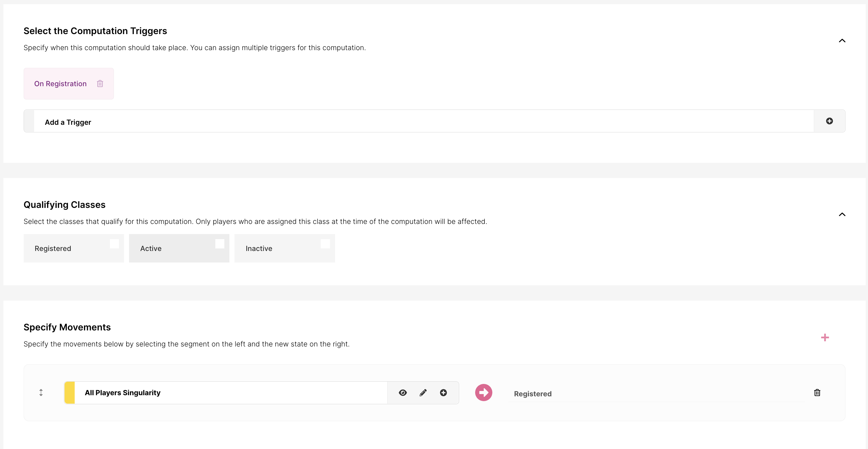Check the Registered class checkbox
Viewport: 868px width, 449px height.
(x=114, y=244)
